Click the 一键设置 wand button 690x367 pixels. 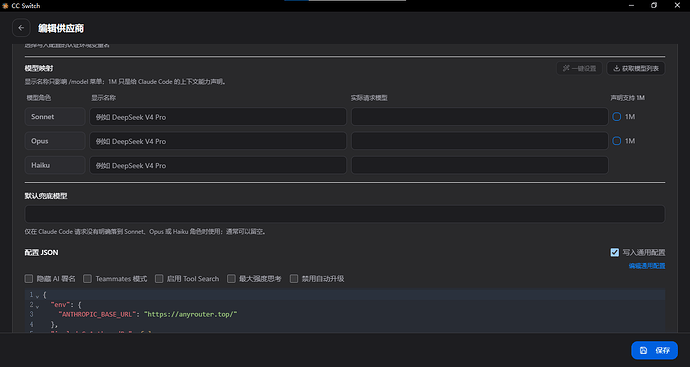coord(579,68)
